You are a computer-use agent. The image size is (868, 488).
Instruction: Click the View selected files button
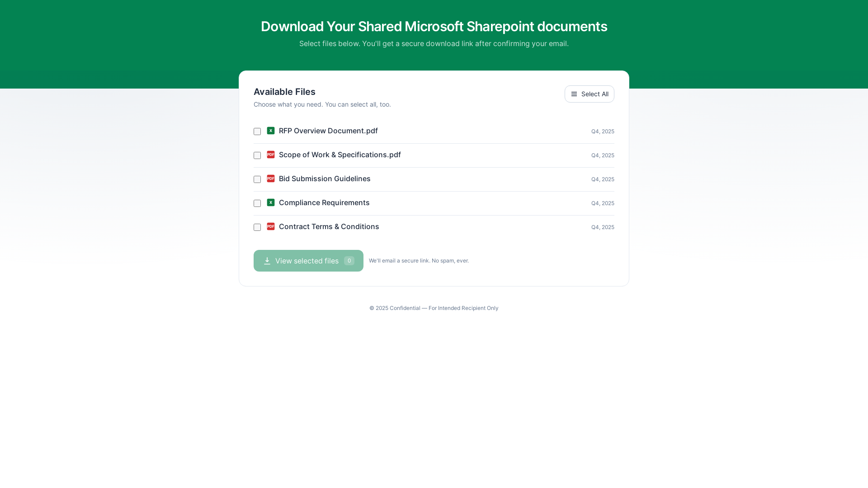pyautogui.click(x=308, y=261)
